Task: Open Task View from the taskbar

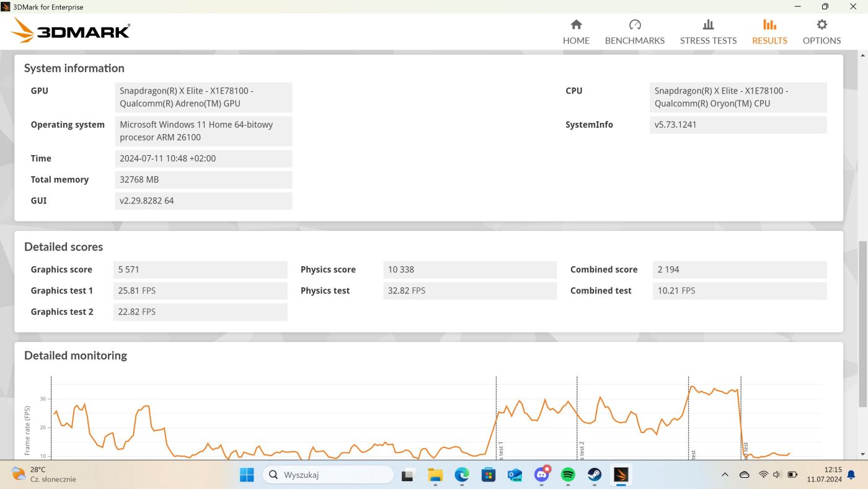Action: click(x=408, y=475)
